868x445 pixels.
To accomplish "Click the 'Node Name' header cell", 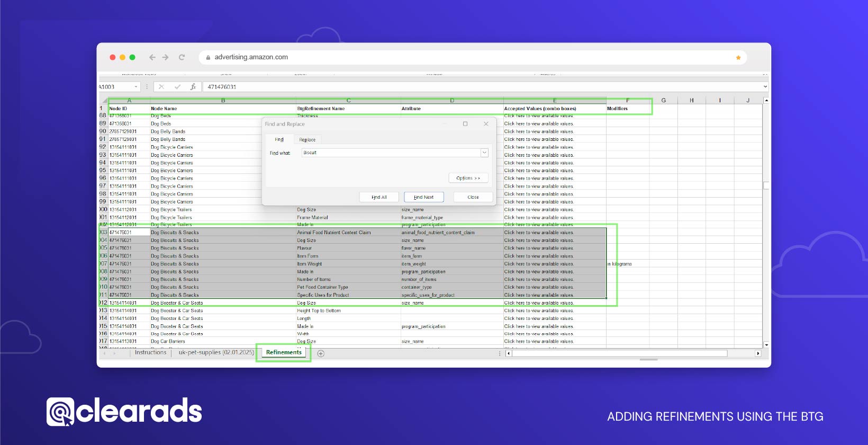I will click(x=223, y=109).
